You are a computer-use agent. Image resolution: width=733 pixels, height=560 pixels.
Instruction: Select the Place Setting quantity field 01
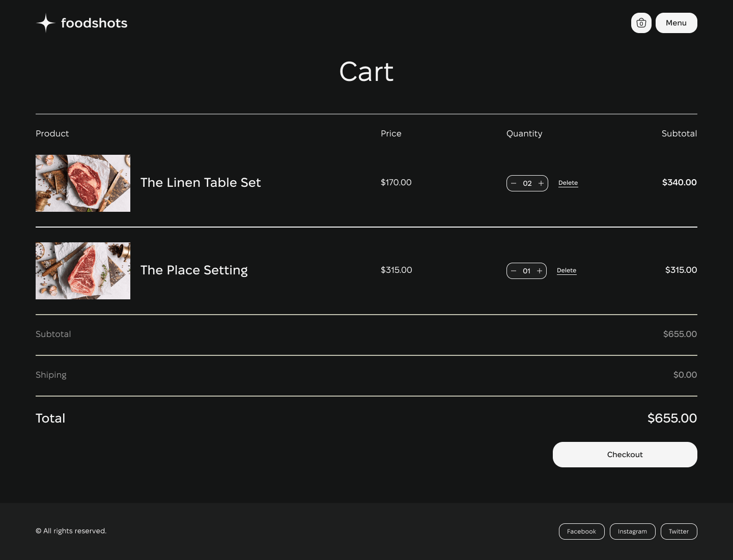[x=526, y=271]
